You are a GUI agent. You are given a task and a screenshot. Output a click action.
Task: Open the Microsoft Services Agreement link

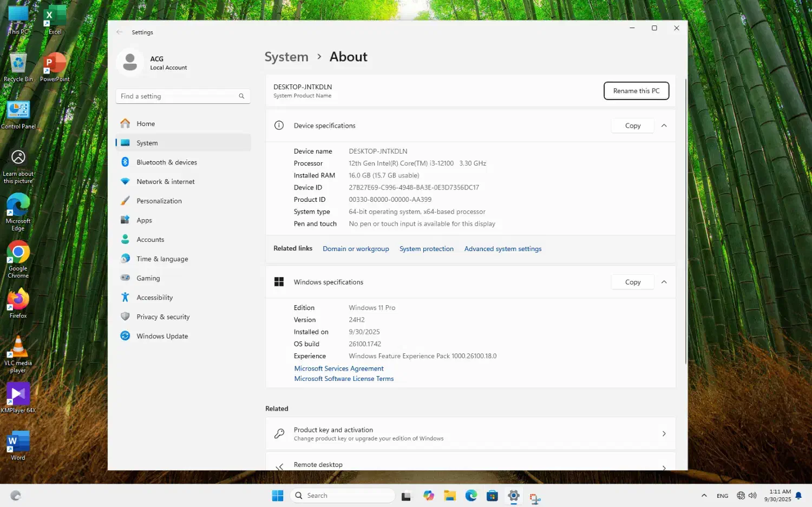339,368
